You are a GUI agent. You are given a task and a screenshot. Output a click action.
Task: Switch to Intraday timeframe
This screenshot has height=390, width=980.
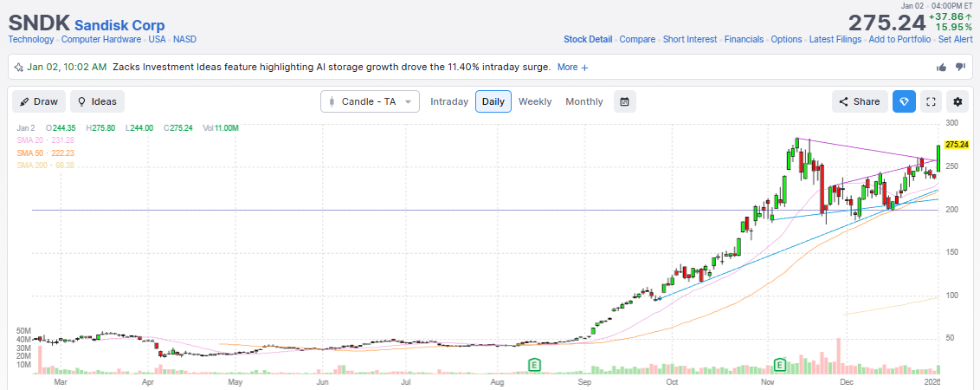tap(449, 101)
